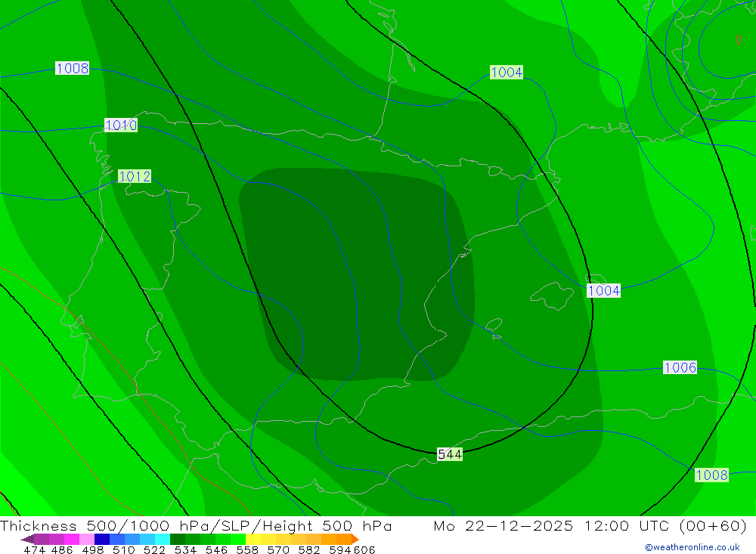The width and height of the screenshot is (756, 554).
Task: Click the Thickness 500/1000 hPa map title
Action: pos(196,525)
